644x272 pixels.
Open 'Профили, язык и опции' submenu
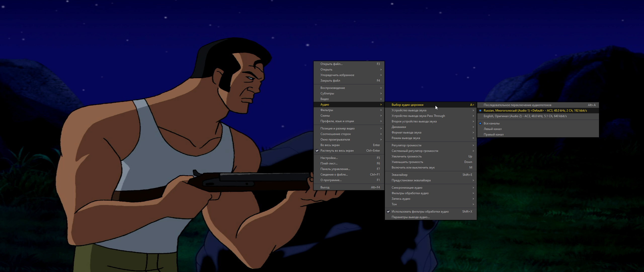coord(349,121)
